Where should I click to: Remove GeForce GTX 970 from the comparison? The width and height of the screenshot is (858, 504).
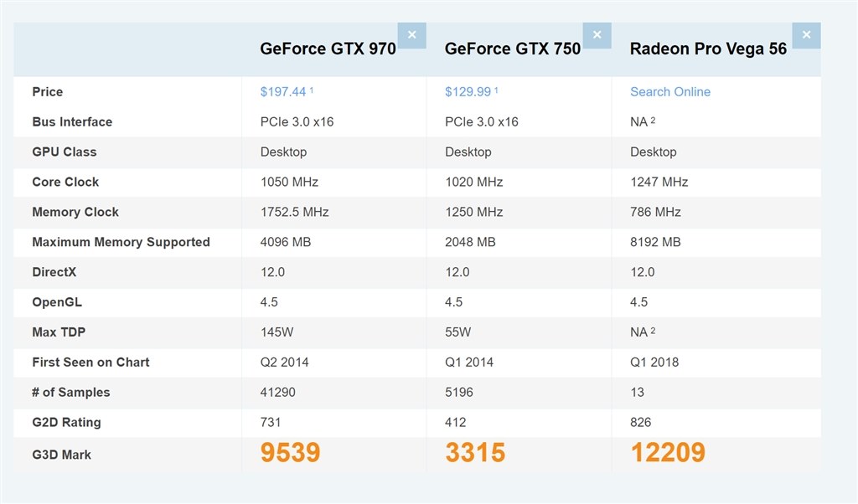coord(411,35)
